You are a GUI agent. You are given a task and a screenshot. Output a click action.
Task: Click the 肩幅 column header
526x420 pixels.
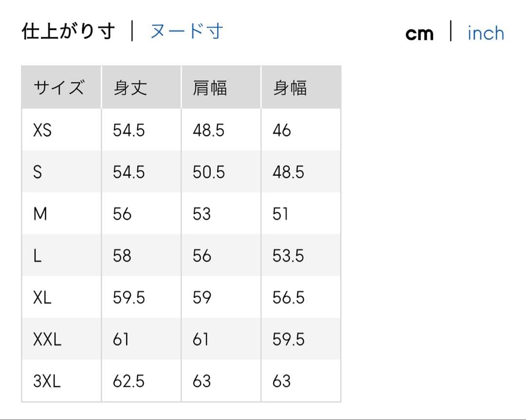point(210,88)
